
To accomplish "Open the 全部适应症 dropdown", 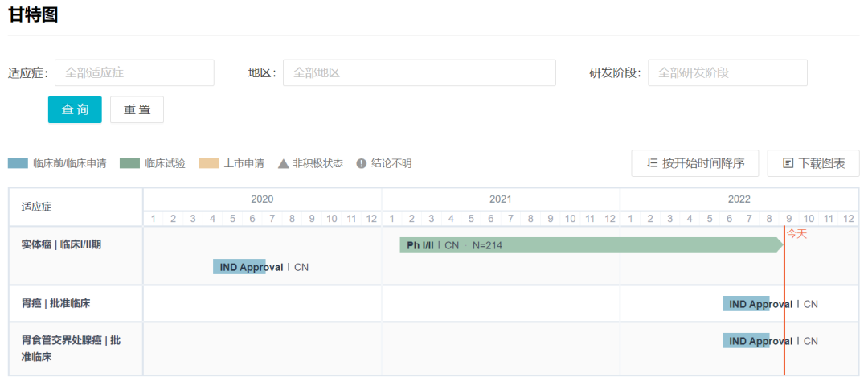I will click(x=134, y=72).
